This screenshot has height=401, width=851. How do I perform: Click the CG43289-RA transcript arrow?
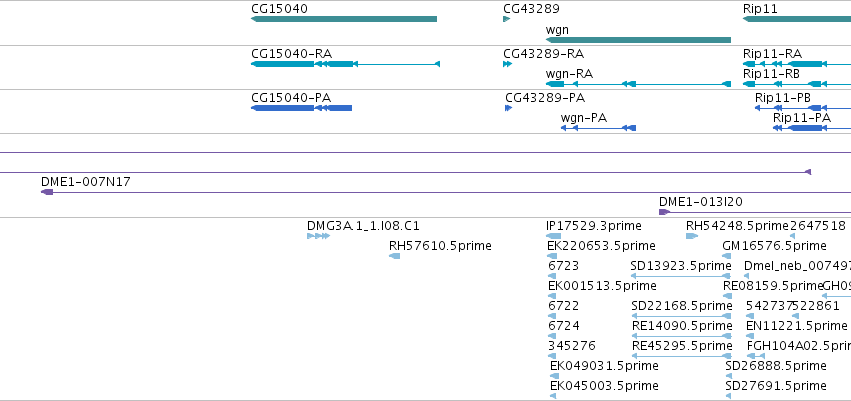coord(507,64)
